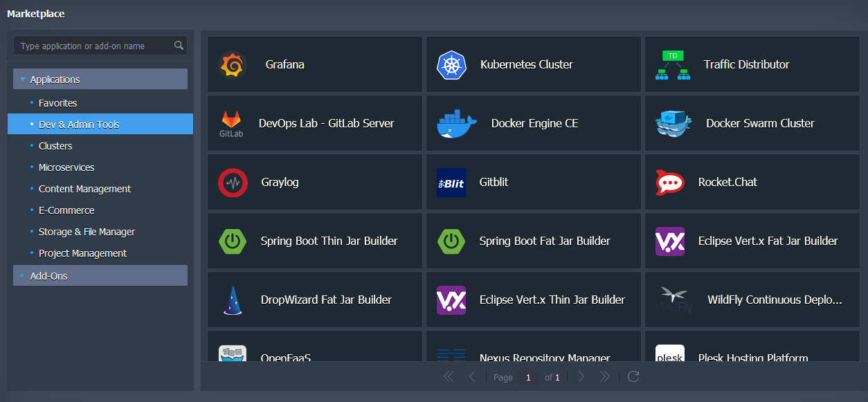868x402 pixels.
Task: Go to the first page
Action: (449, 376)
